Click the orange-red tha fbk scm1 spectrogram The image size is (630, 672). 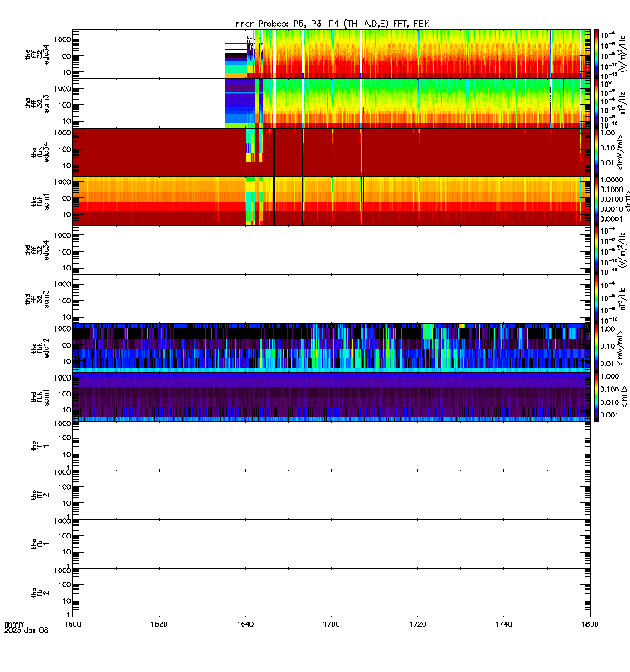[x=331, y=201]
